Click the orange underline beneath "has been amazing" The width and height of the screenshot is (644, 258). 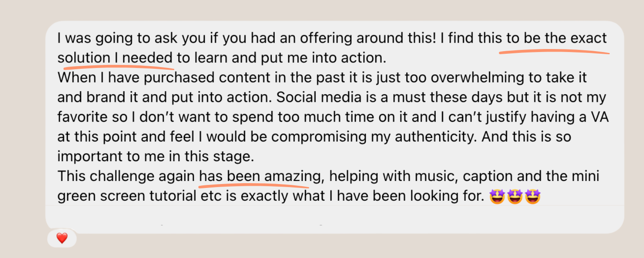coord(254,186)
